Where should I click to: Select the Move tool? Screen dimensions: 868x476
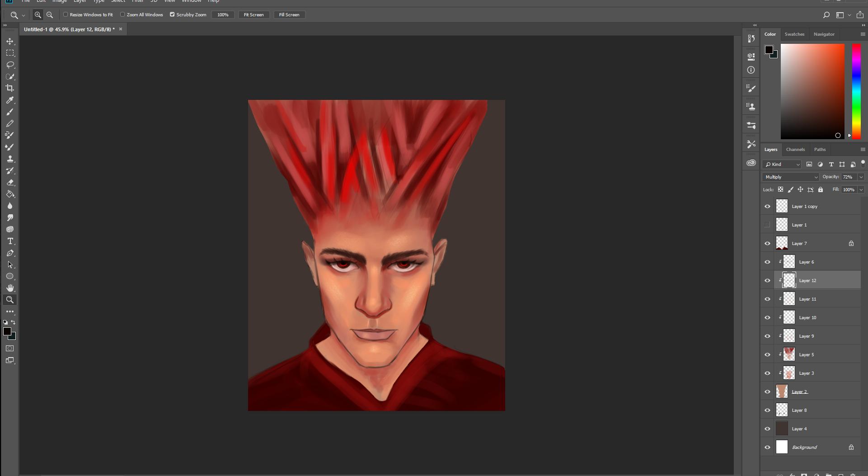(10, 41)
